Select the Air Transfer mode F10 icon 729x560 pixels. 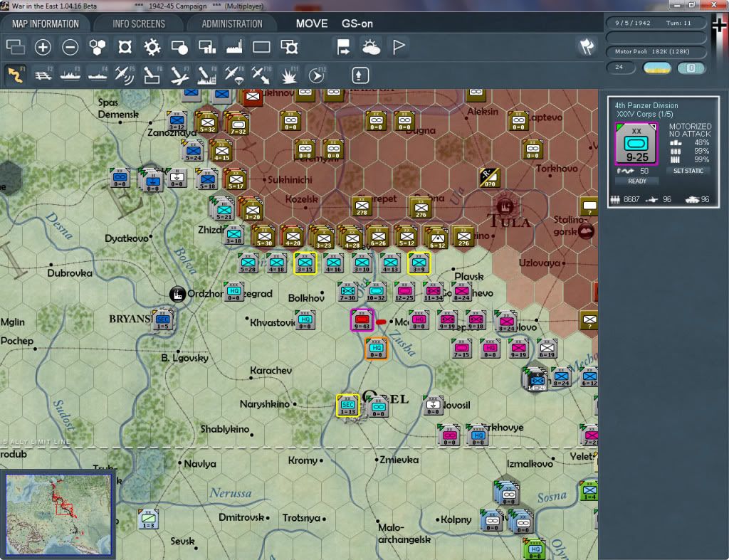point(261,75)
